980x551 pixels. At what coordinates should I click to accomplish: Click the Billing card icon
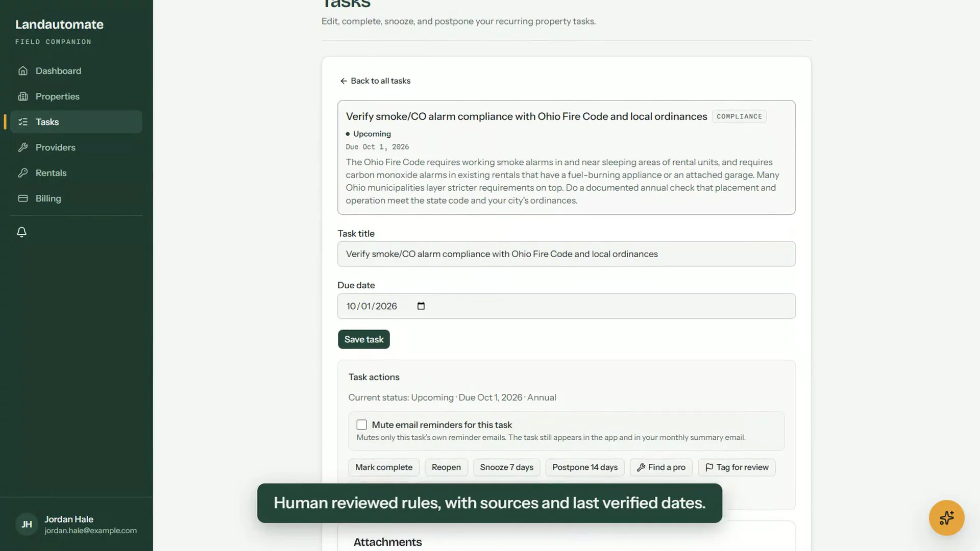click(x=23, y=198)
